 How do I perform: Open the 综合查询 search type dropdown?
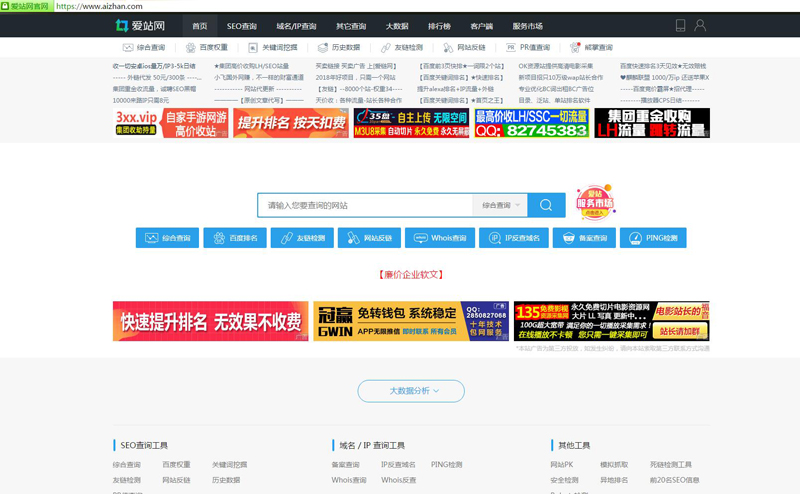click(500, 205)
